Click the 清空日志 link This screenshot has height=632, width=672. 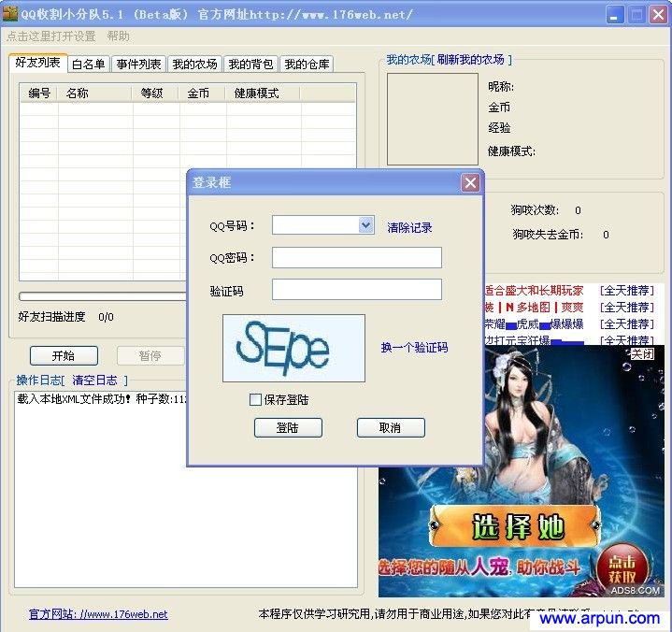click(x=94, y=381)
